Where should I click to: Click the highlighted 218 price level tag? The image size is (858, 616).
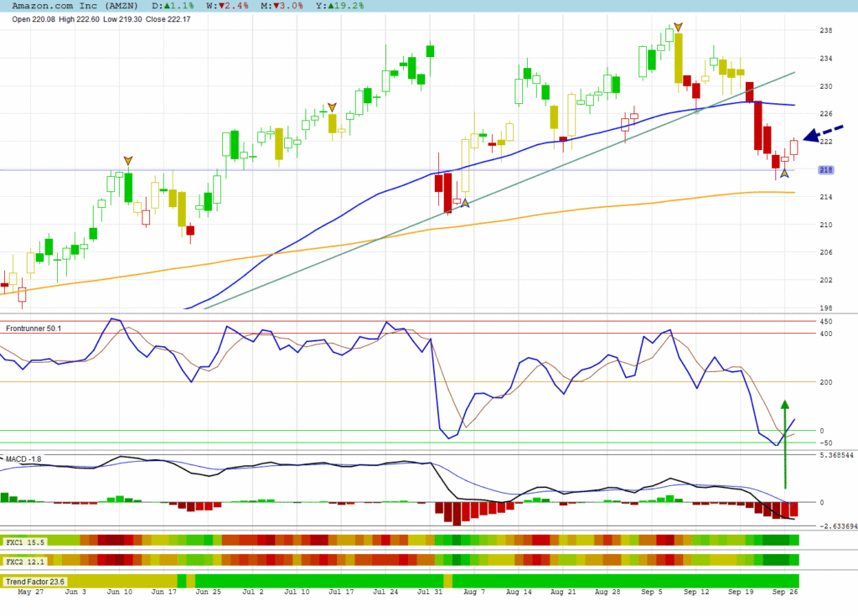tap(824, 170)
